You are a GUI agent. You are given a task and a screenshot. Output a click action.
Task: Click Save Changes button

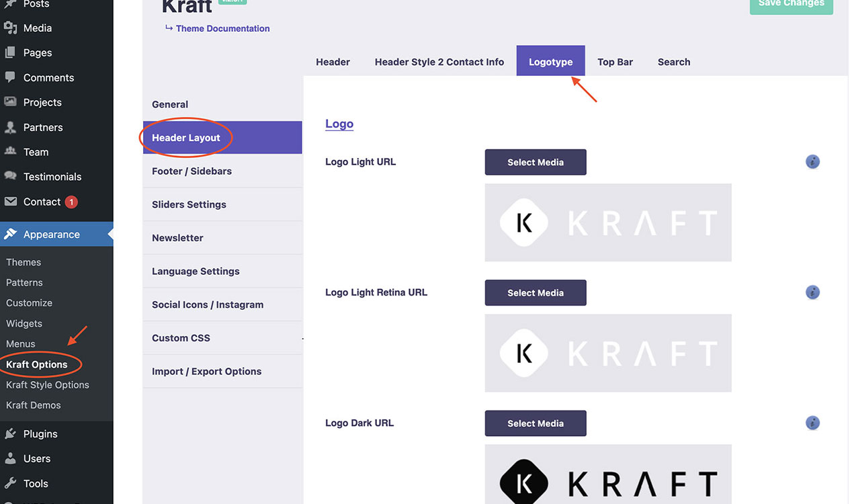791,4
